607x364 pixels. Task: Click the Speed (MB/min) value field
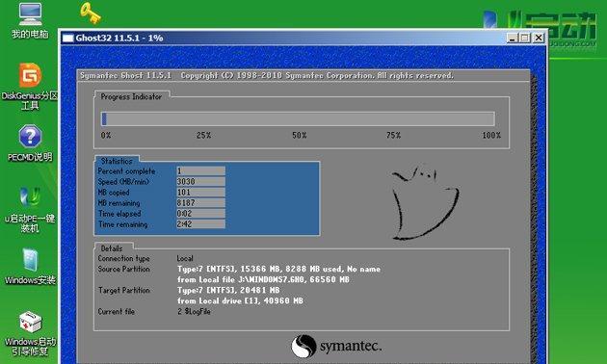pyautogui.click(x=200, y=181)
